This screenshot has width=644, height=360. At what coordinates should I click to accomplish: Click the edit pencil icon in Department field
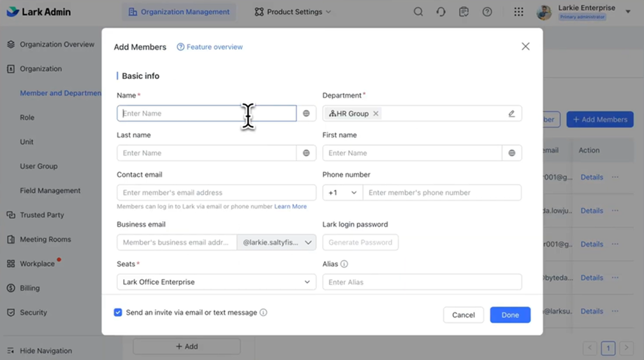pos(511,113)
